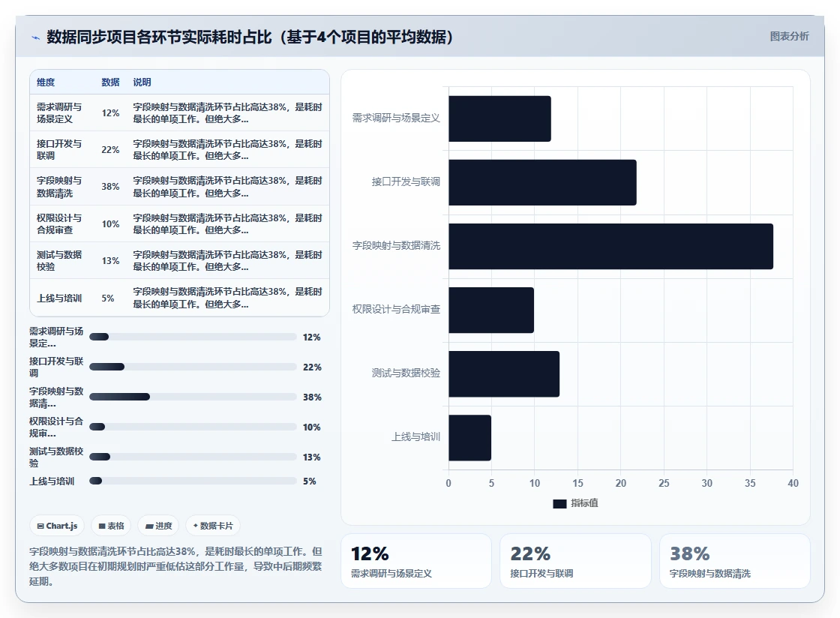Click the 10% value in the table
The height and width of the screenshot is (618, 840).
(x=110, y=223)
